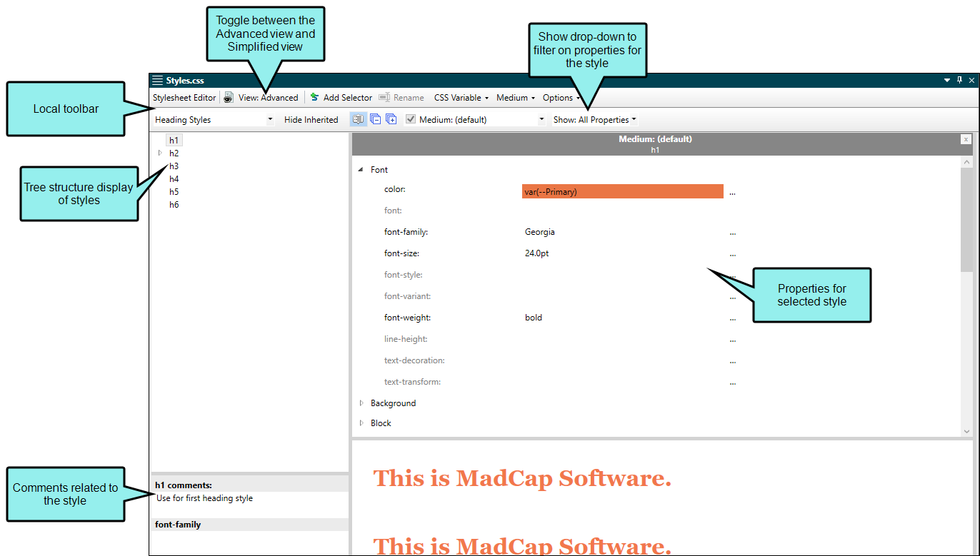Click the Hide Inherited button
Viewport: 980px width, 556px height.
tap(311, 120)
